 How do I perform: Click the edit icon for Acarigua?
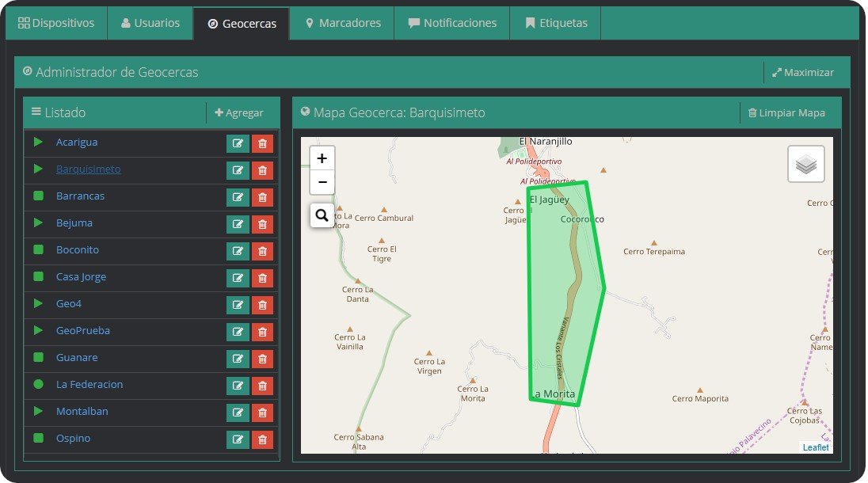click(237, 143)
